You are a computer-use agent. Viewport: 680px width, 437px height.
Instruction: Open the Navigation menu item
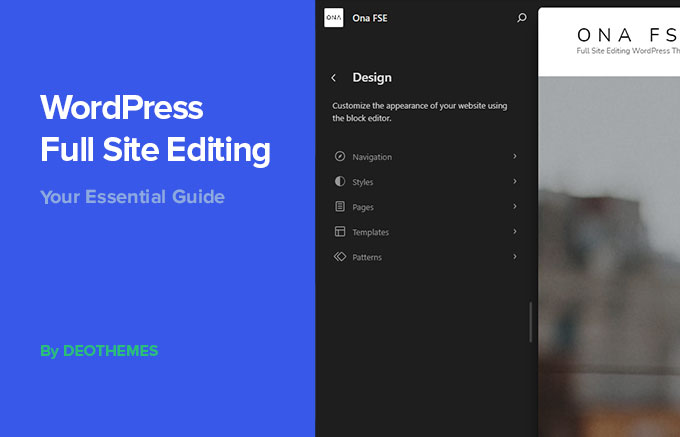[426, 157]
